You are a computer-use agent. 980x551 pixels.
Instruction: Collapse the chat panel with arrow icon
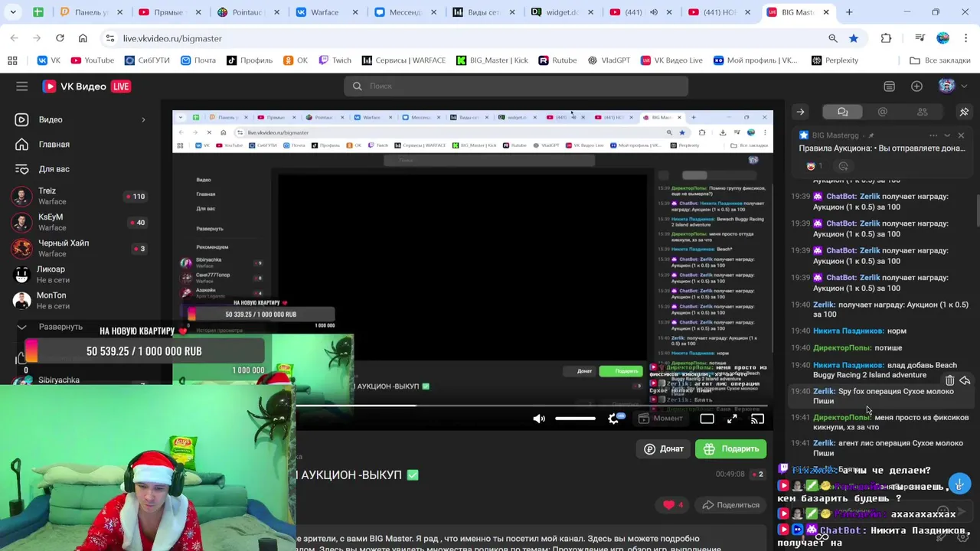(x=800, y=112)
